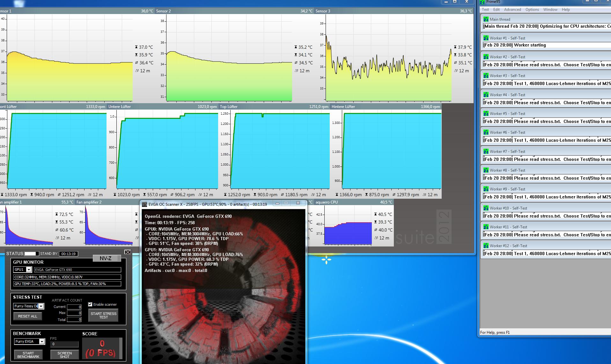This screenshot has width=611, height=364.
Task: Click the Prime95 title bar icon
Action: pyautogui.click(x=482, y=2)
